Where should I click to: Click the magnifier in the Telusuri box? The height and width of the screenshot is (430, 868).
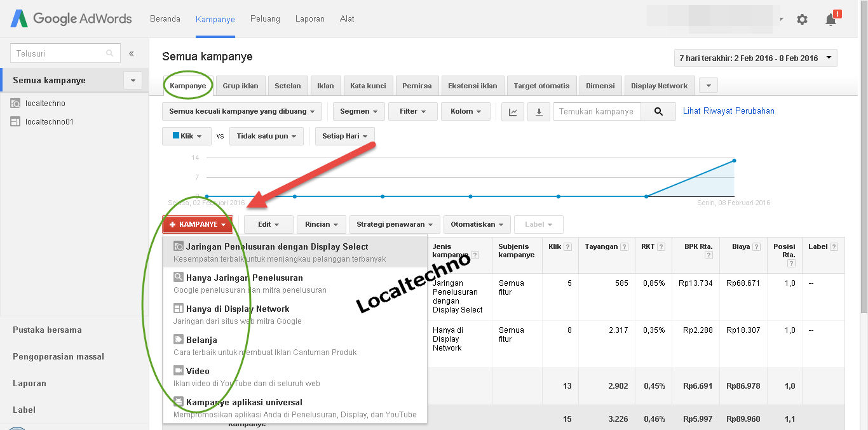tap(110, 53)
